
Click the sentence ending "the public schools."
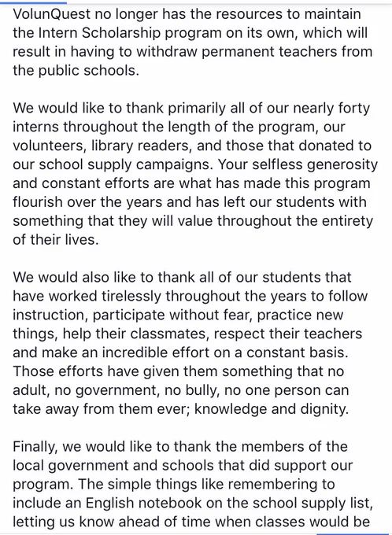[x=76, y=71]
